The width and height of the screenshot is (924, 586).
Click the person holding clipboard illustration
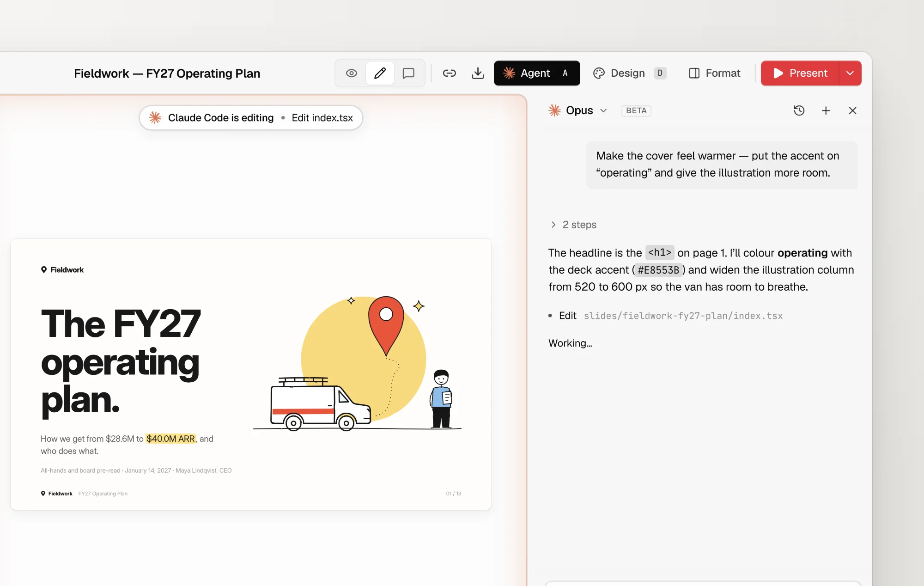[x=442, y=399]
